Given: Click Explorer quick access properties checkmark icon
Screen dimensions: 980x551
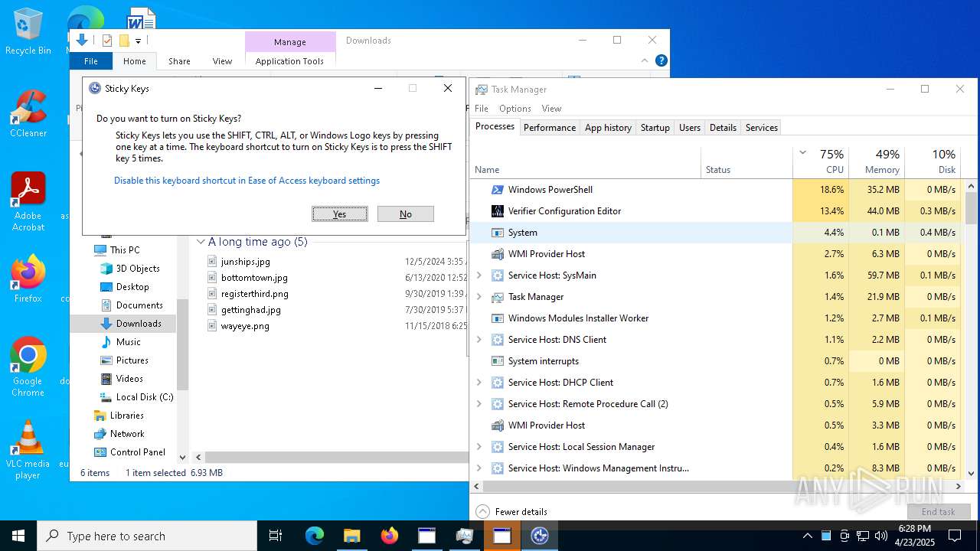Looking at the screenshot, I should pyautogui.click(x=106, y=41).
